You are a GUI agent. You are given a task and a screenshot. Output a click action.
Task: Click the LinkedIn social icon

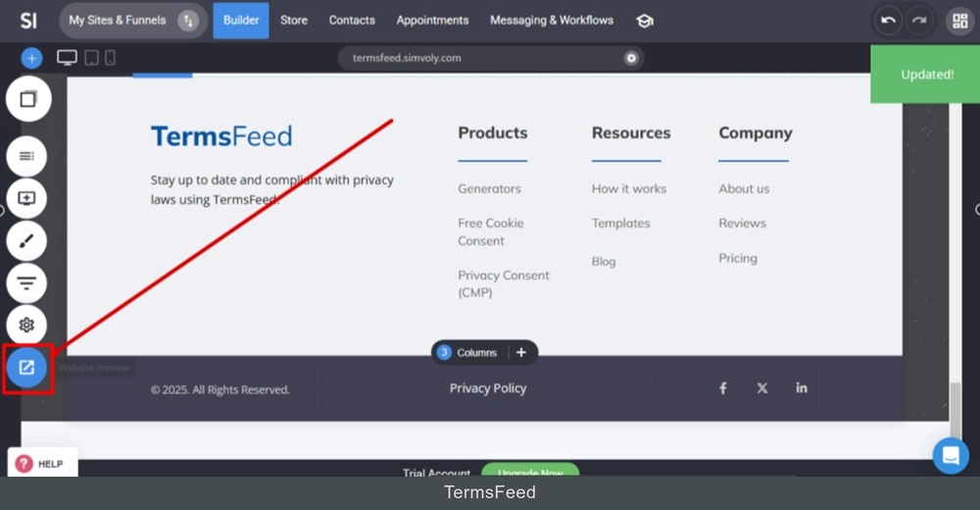pyautogui.click(x=802, y=388)
